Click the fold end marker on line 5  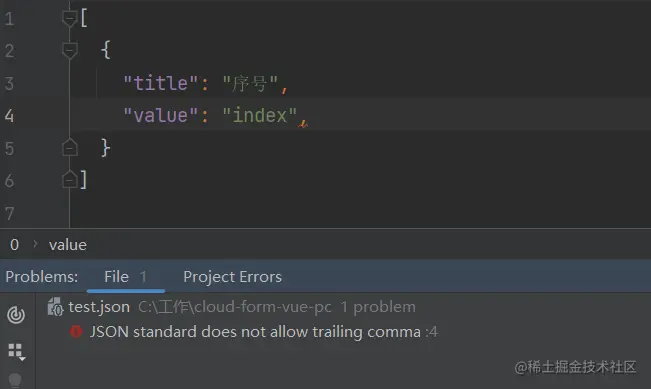point(70,147)
